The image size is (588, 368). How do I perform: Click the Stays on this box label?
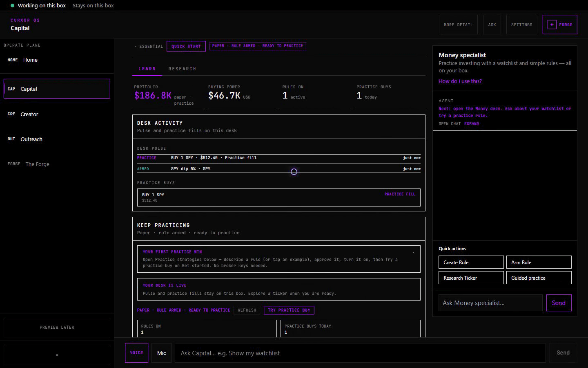(93, 6)
